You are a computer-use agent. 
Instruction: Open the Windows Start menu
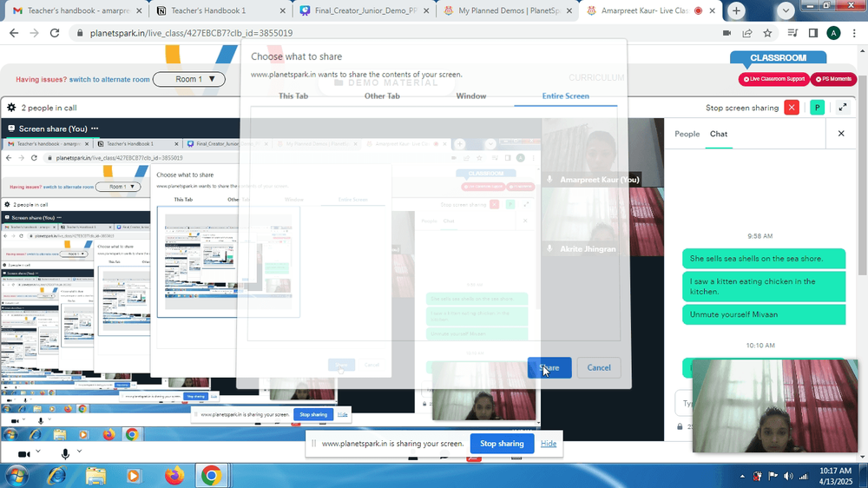coord(16,476)
